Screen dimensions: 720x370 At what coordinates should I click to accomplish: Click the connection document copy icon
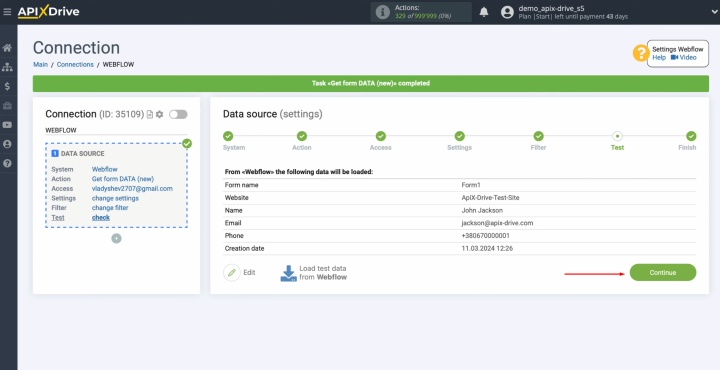(150, 114)
